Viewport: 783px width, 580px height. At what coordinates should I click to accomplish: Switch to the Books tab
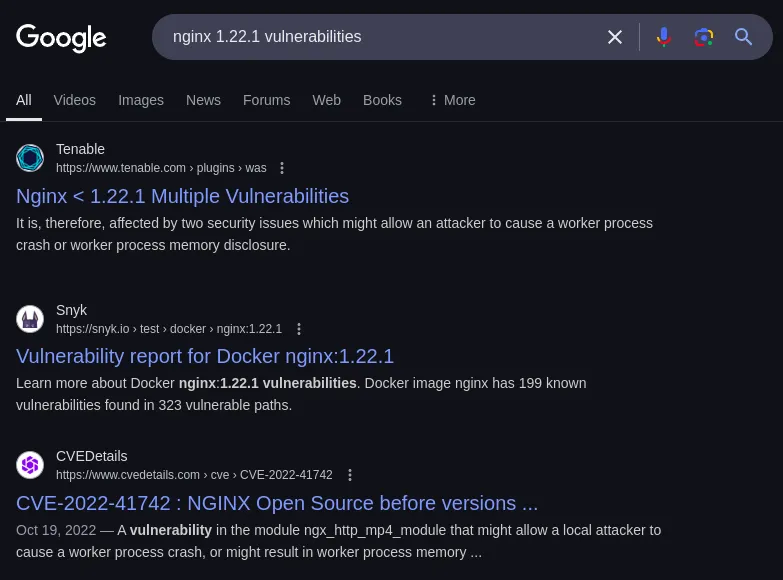[382, 100]
